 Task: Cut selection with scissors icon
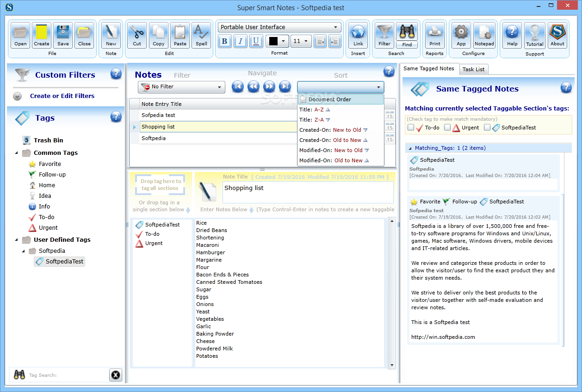[137, 36]
